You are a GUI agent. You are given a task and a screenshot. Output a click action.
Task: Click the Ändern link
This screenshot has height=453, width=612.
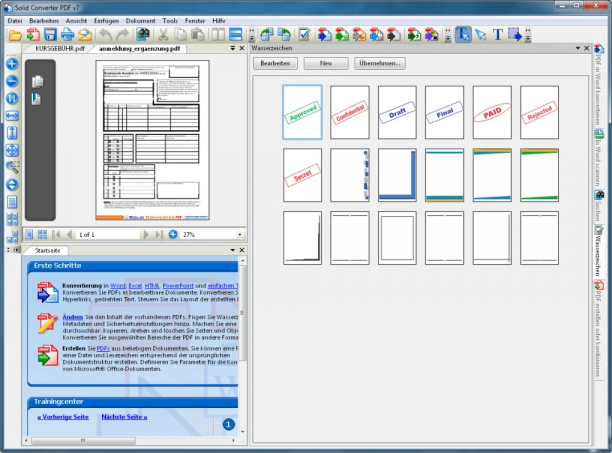pos(73,317)
